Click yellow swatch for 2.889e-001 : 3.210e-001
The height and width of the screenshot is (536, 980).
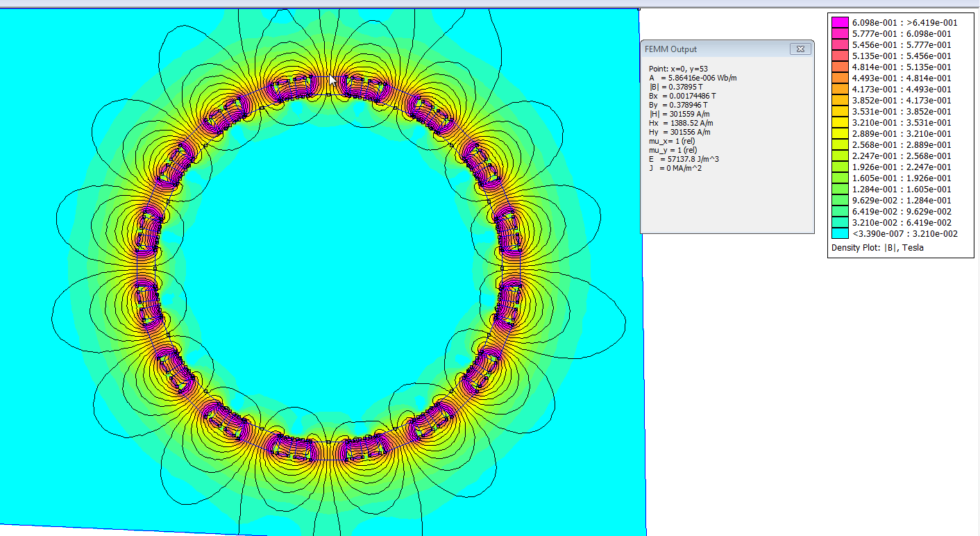tap(840, 133)
